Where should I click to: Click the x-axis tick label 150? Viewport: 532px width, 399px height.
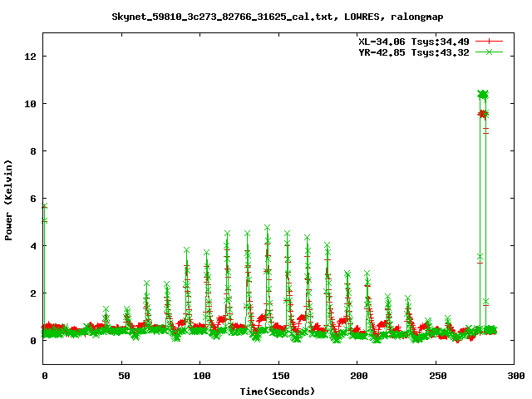tap(281, 376)
